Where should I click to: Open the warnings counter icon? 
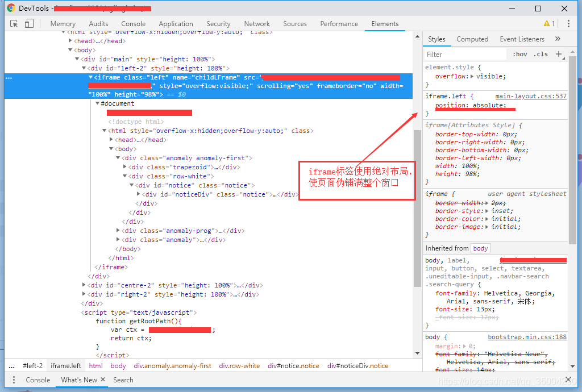tap(550, 24)
